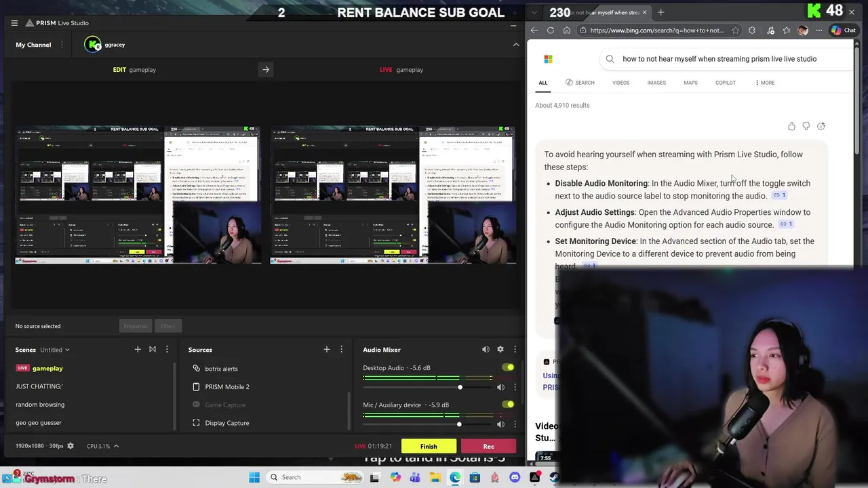Go back in the Edge browser
The image size is (868, 488).
point(534,30)
